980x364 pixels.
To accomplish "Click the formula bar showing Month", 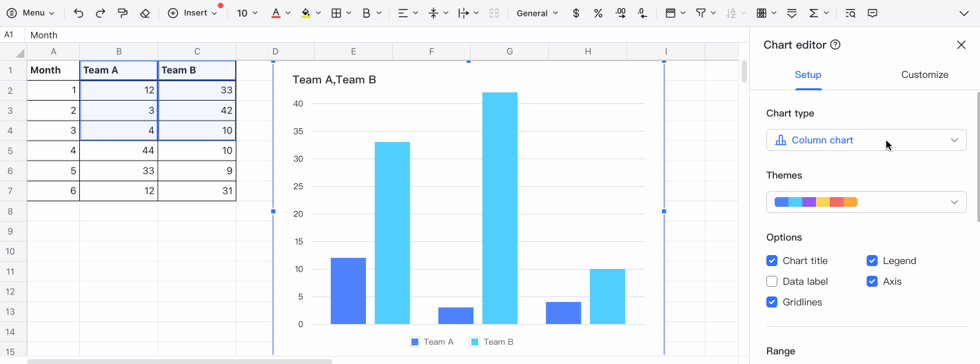I will (x=387, y=34).
